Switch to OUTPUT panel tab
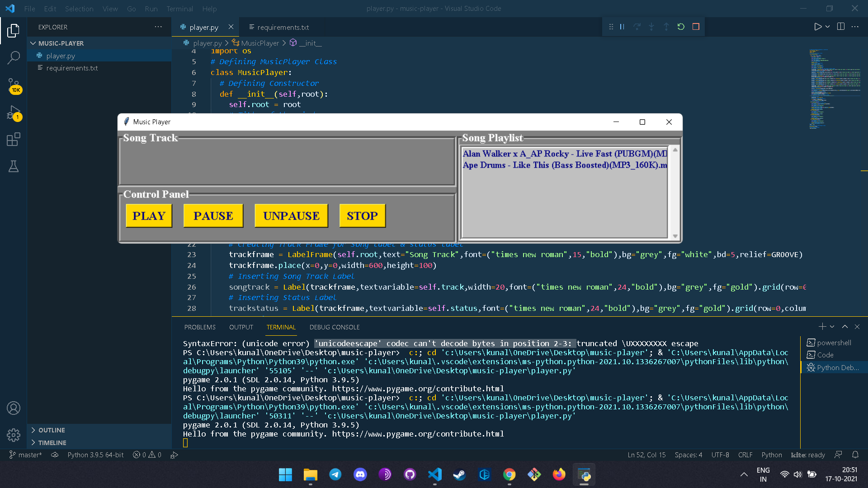The width and height of the screenshot is (868, 488). click(241, 327)
